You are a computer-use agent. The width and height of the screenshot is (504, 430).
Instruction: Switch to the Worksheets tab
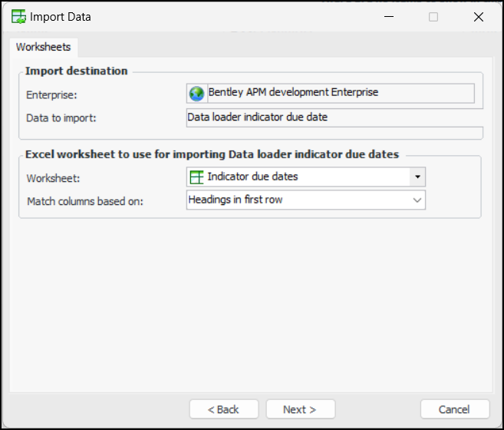click(44, 47)
